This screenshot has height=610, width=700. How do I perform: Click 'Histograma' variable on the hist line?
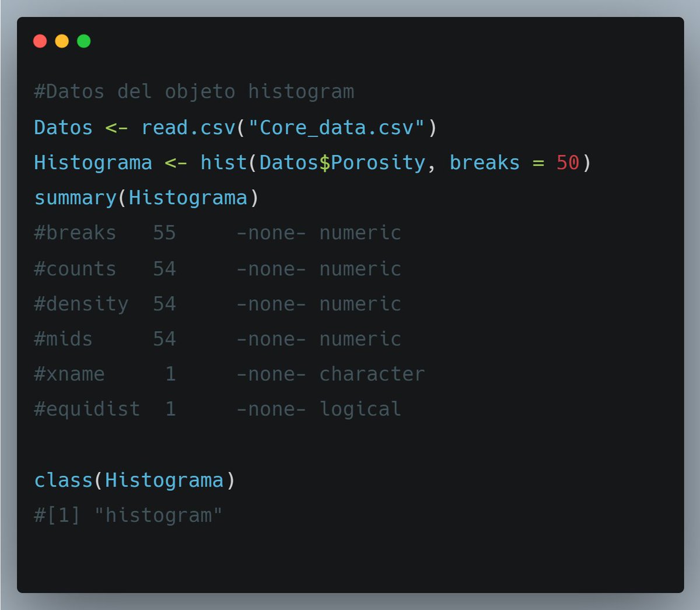point(93,163)
